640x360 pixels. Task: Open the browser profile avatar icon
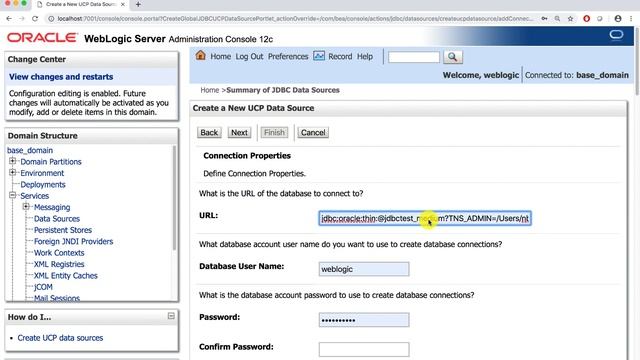click(x=618, y=18)
